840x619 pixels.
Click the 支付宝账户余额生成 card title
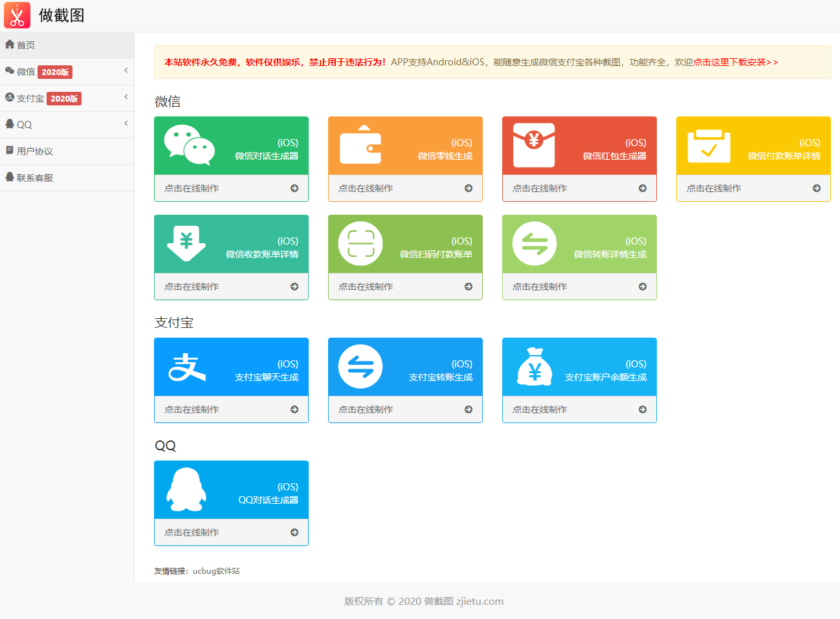(606, 377)
